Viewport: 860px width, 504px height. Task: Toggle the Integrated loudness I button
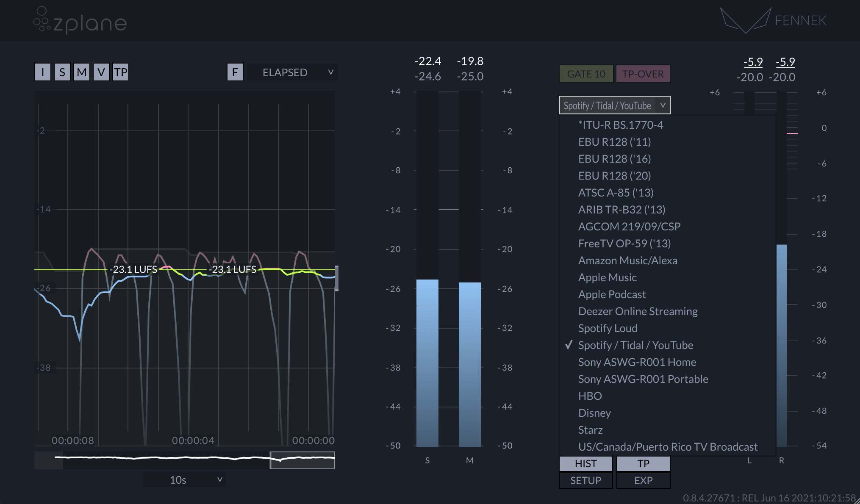pos(43,72)
